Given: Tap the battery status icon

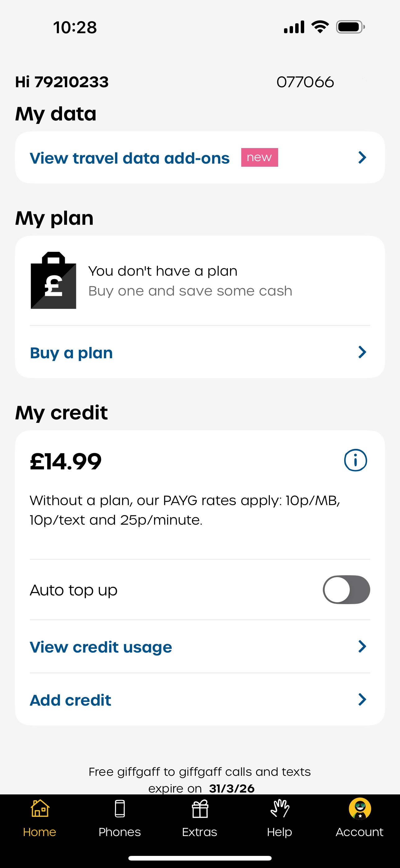Looking at the screenshot, I should click(x=350, y=27).
